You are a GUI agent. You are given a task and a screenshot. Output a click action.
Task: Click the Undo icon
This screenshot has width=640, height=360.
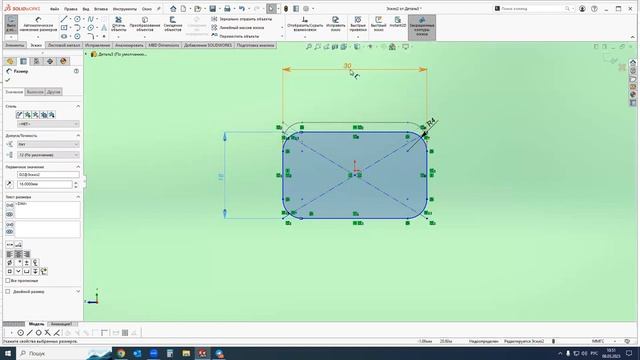pos(242,9)
